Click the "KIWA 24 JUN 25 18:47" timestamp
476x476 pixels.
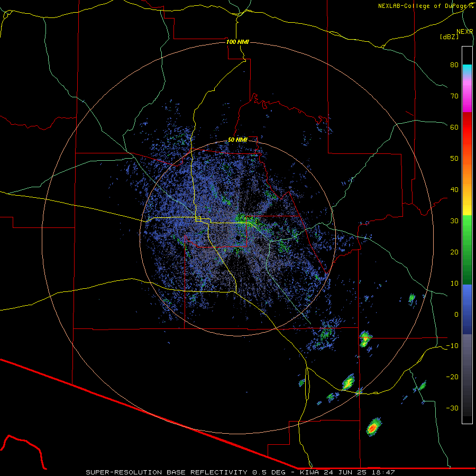click(347, 472)
